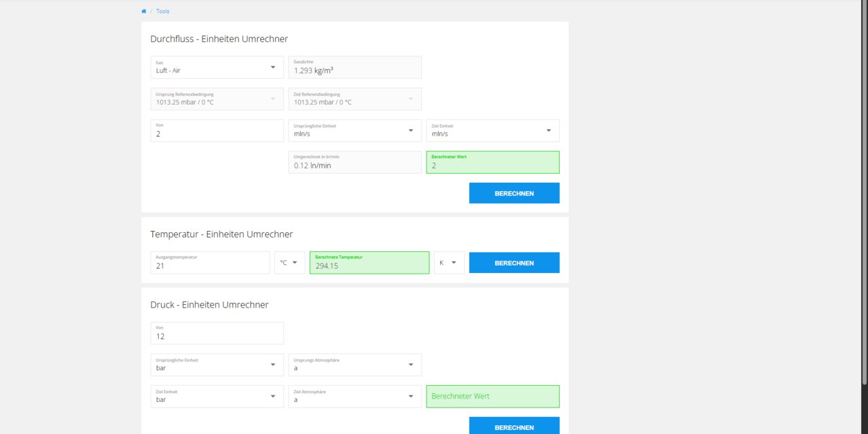Expand the pressure Ursprüngliche Einheit bar dropdown

pyautogui.click(x=217, y=365)
